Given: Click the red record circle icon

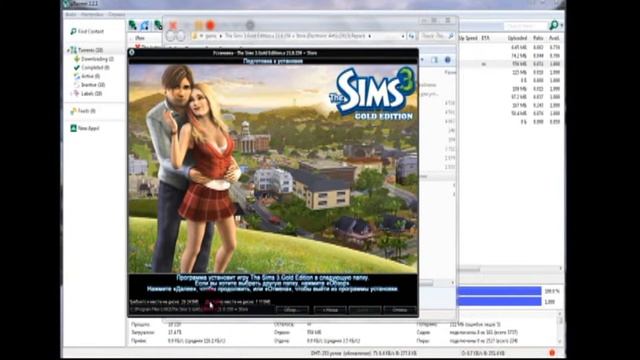Looking at the screenshot, I should click(x=211, y=25).
